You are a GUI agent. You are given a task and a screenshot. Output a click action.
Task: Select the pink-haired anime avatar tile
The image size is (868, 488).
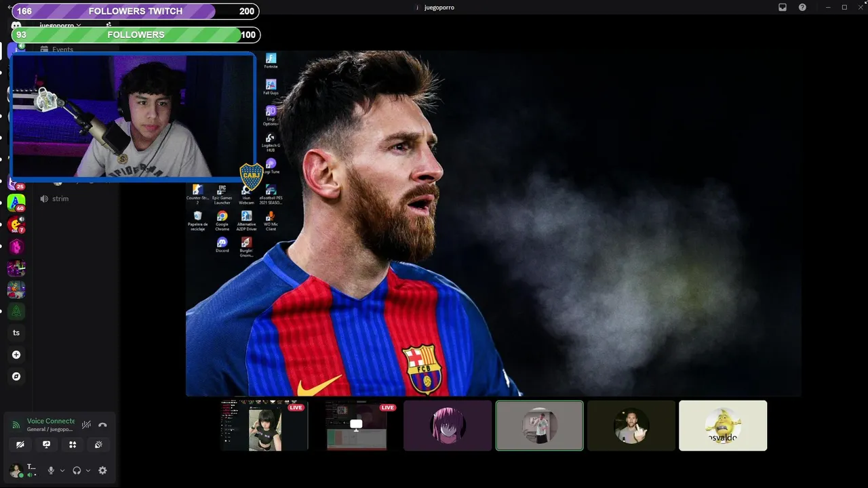click(448, 426)
